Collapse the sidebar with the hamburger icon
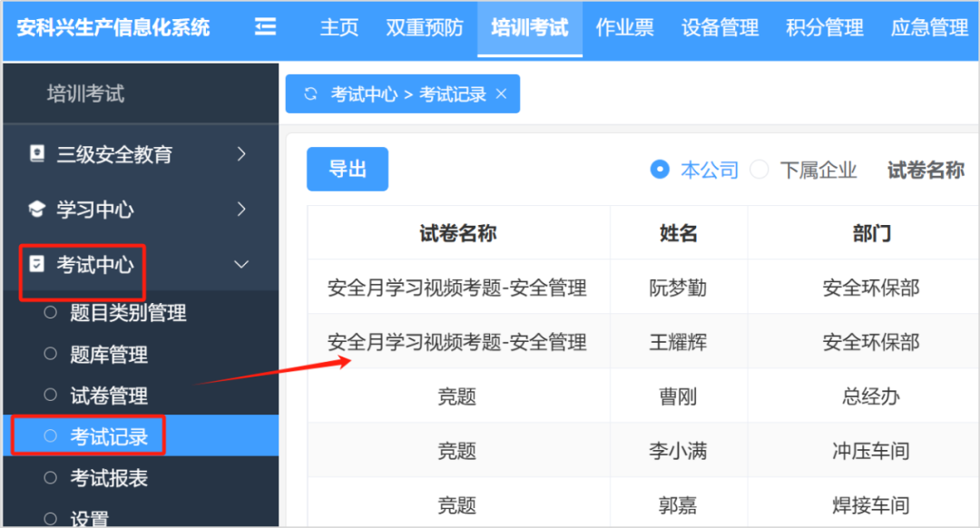 265,27
